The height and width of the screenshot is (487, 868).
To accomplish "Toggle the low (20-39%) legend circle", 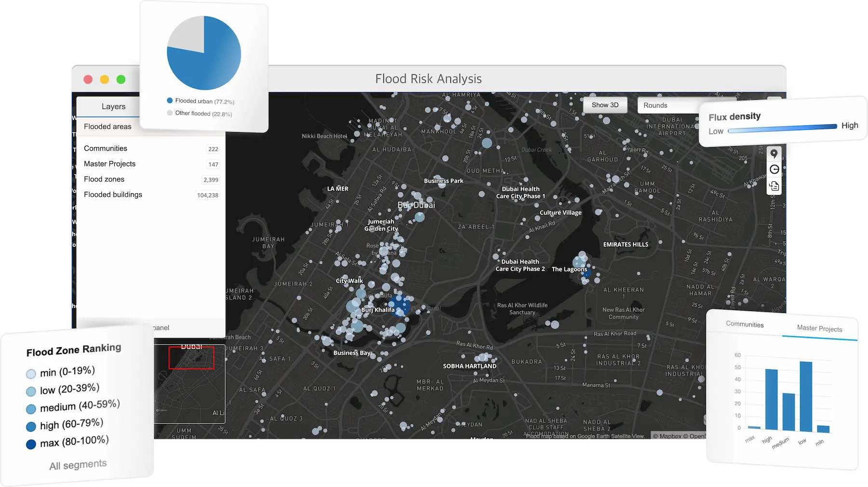I will (x=31, y=391).
